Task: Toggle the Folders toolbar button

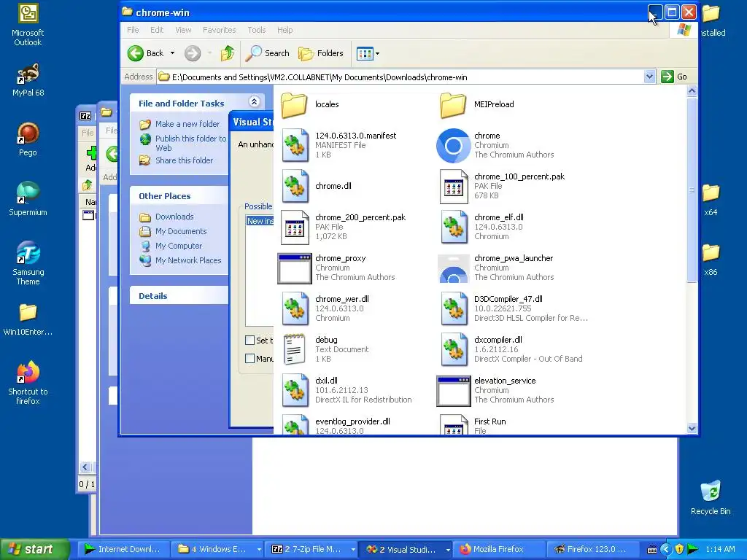Action: [321, 53]
